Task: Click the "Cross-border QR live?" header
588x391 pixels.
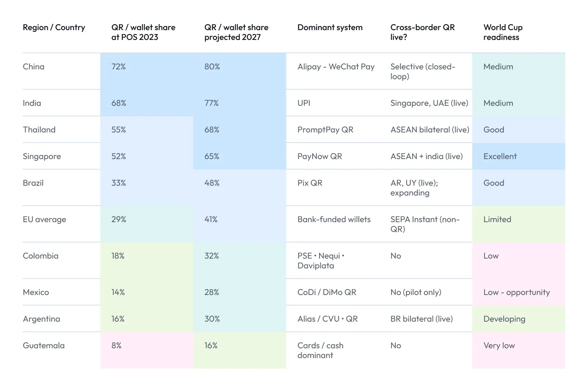Action: (422, 32)
